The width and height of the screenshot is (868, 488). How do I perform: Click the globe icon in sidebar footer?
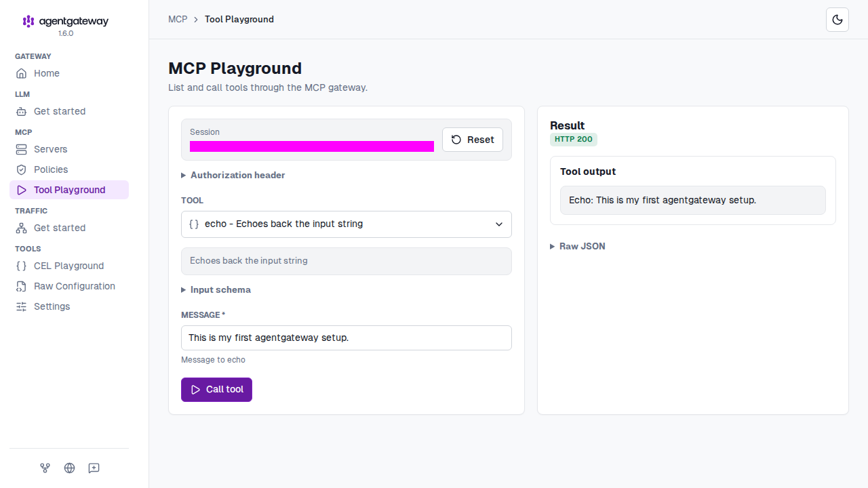(x=69, y=468)
